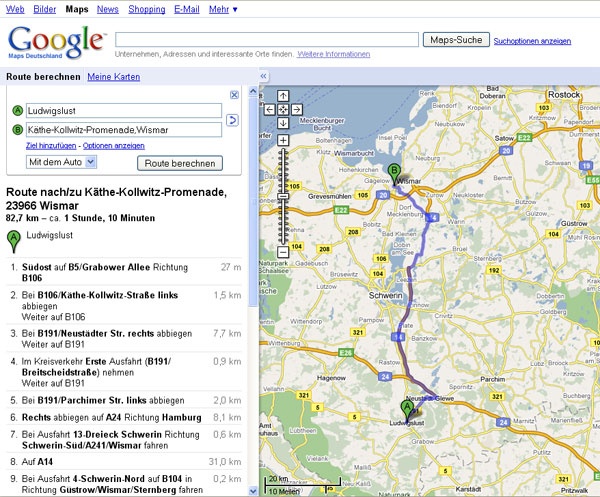Expand the 'Mehr' menu arrow
The image size is (600, 497).
tap(235, 9)
